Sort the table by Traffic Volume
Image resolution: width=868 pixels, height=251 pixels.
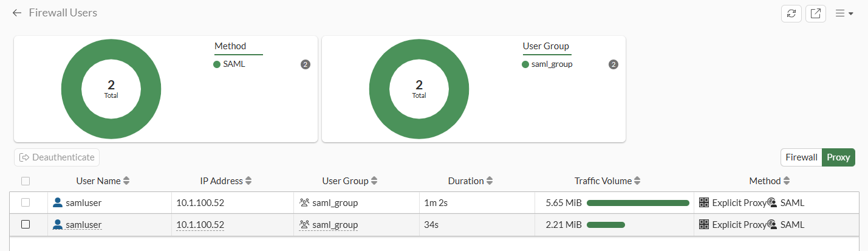(637, 181)
